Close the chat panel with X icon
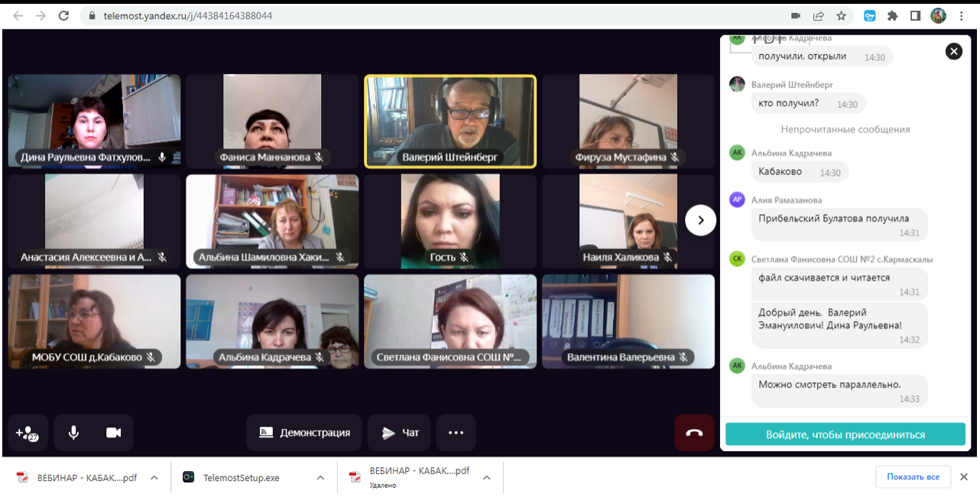 953,51
